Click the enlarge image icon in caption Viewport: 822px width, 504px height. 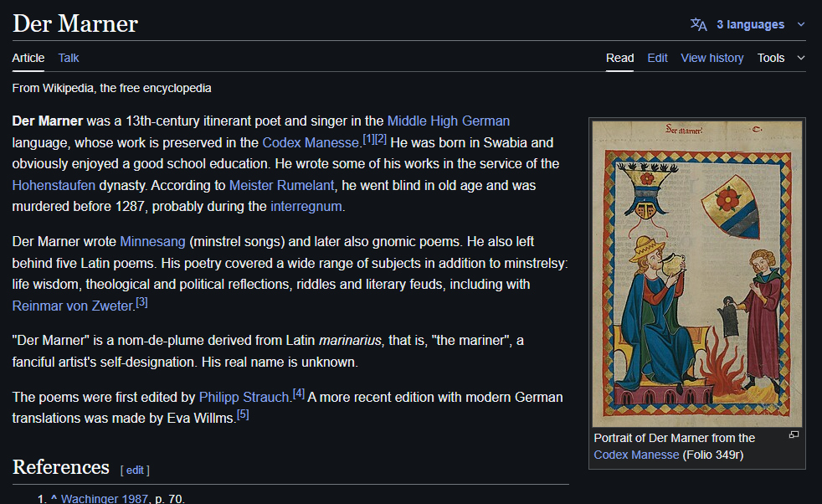794,435
